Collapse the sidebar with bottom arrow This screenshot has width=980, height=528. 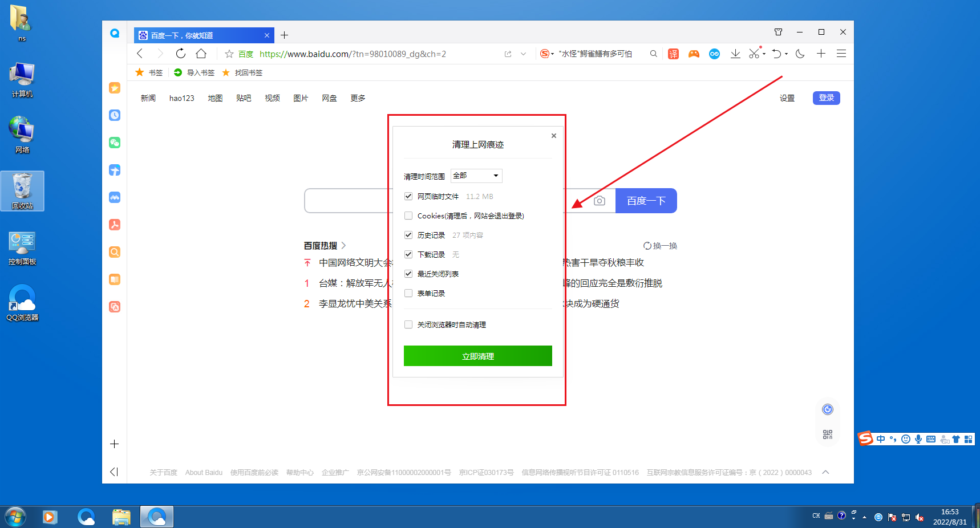pos(114,472)
